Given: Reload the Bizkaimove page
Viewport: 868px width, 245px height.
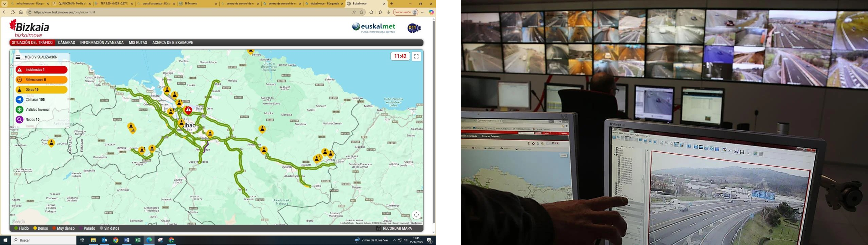Looking at the screenshot, I should [x=13, y=12].
